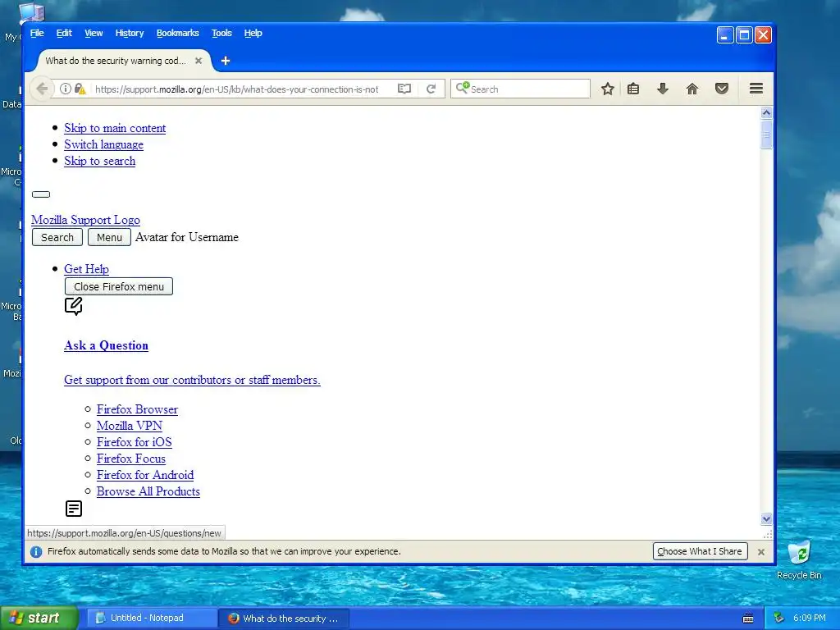Screen dimensions: 840x630
Task: Click the URL address field
Action: (x=235, y=89)
